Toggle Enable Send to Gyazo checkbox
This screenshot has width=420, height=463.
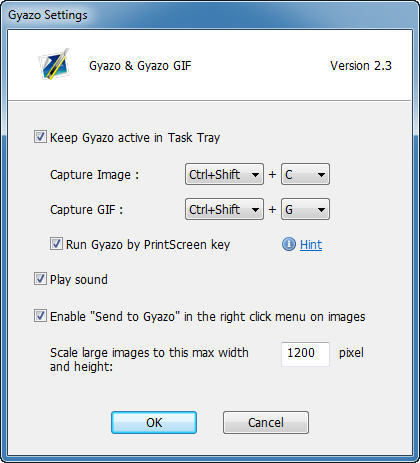40,315
